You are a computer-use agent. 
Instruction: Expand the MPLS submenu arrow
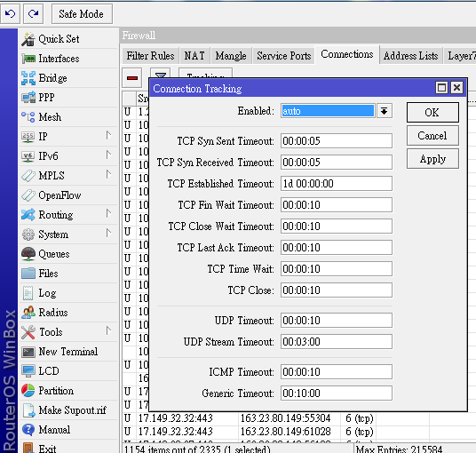[x=108, y=174]
